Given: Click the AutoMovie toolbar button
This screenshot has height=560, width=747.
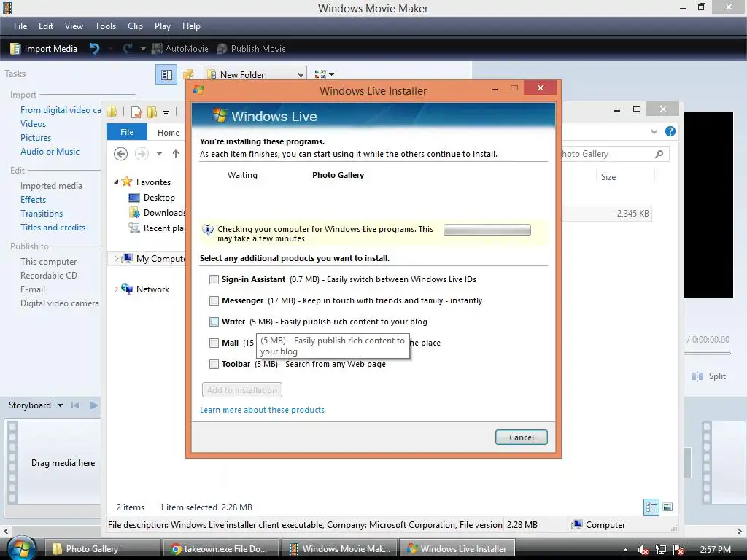Looking at the screenshot, I should point(180,49).
